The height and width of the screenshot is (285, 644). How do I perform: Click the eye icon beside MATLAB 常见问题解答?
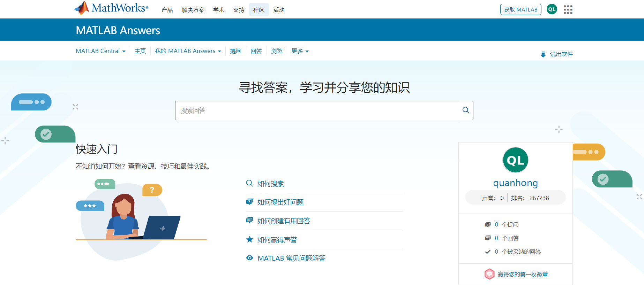[249, 258]
